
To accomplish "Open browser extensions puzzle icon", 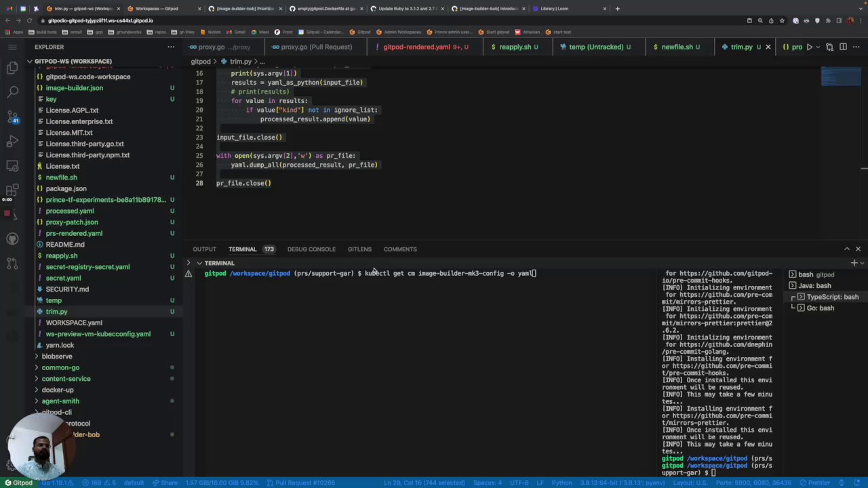I will click(828, 20).
